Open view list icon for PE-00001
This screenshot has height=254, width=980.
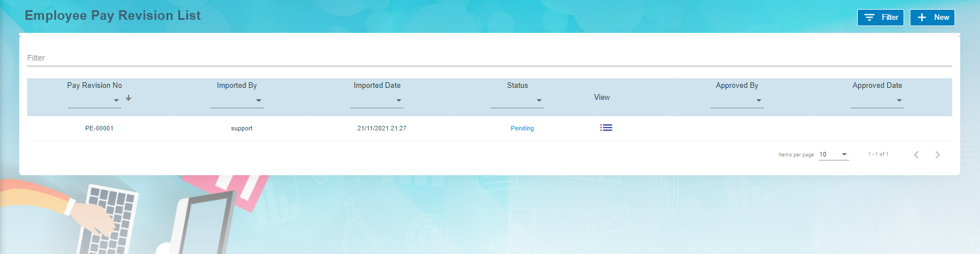pos(606,128)
